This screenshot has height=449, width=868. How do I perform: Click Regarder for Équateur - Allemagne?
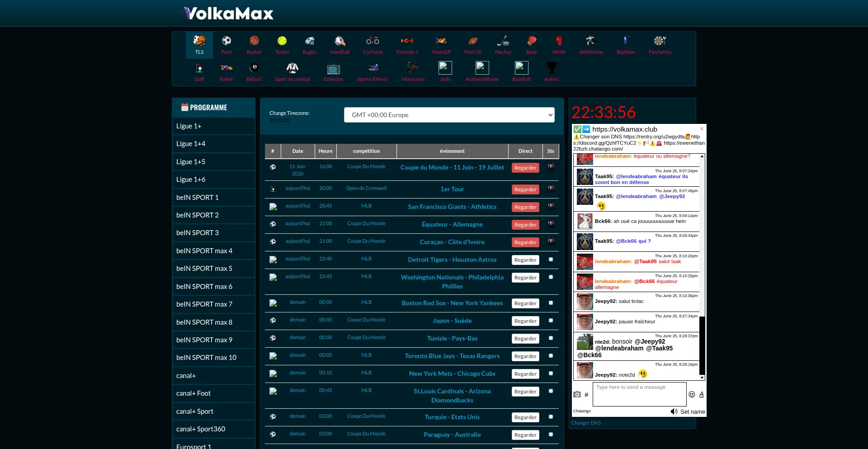tap(525, 225)
